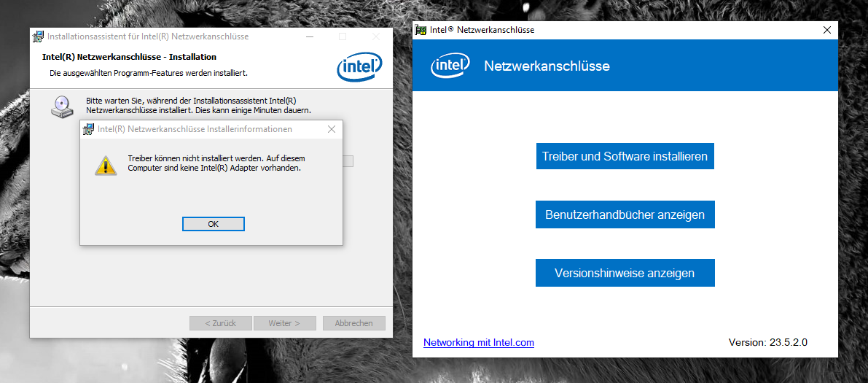Click the 'Treiber können nicht installiert werden' message
This screenshot has width=868, height=383.
[216, 163]
